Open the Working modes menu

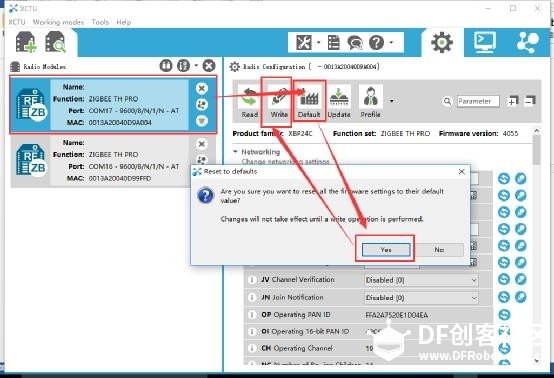tap(58, 22)
